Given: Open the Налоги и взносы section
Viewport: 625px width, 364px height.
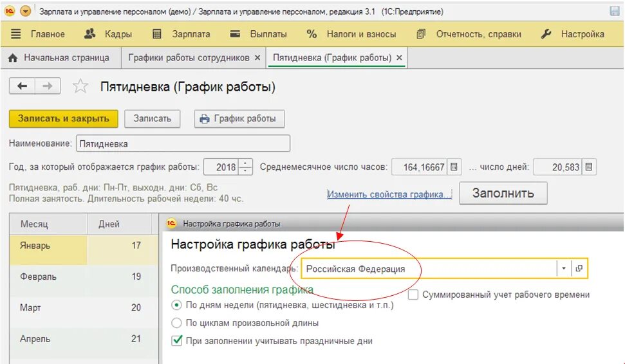Looking at the screenshot, I should click(x=361, y=34).
